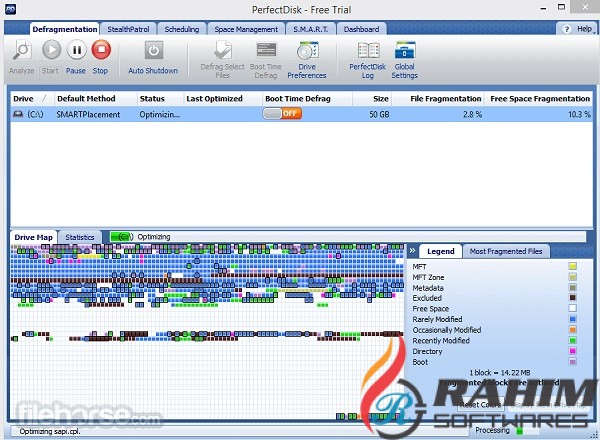The image size is (600, 440).
Task: Click the '1 block = 14.22 MB' text
Action: pos(500,373)
